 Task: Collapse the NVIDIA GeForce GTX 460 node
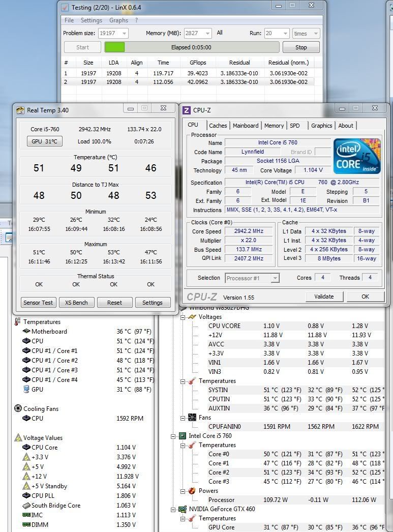[173, 510]
